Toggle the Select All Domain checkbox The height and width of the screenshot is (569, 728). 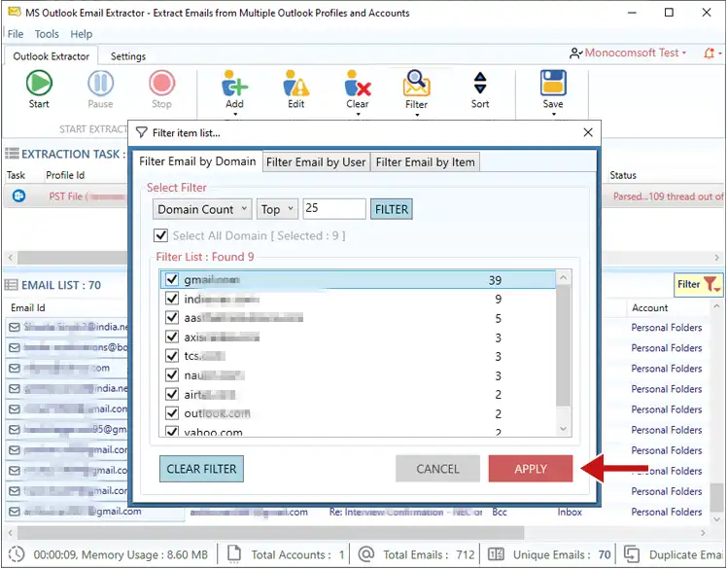click(160, 235)
